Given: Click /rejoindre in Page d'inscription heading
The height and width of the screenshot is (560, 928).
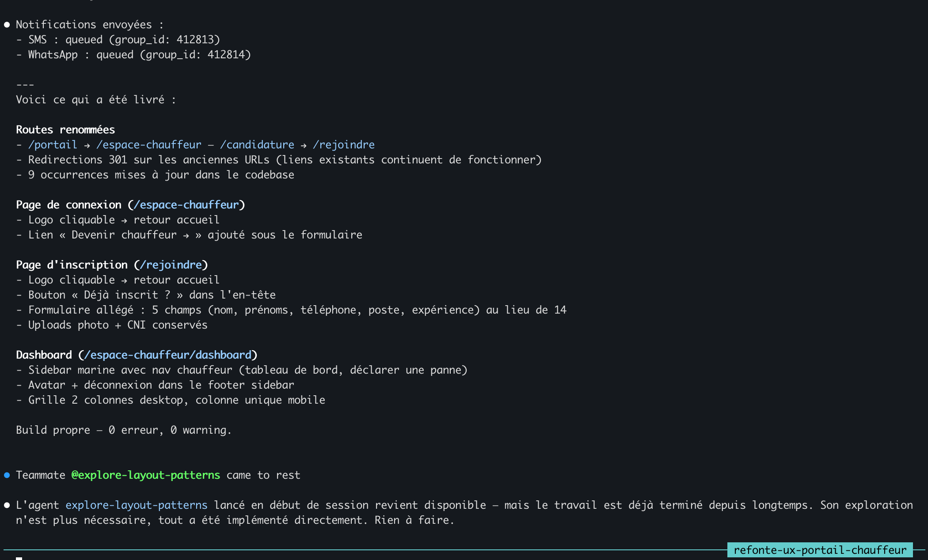Looking at the screenshot, I should tap(171, 265).
